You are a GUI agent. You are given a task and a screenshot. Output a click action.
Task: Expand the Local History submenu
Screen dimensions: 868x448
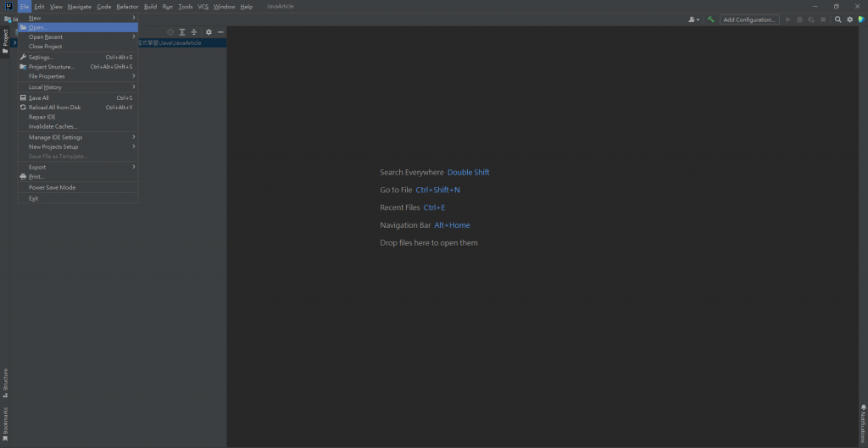coord(78,87)
